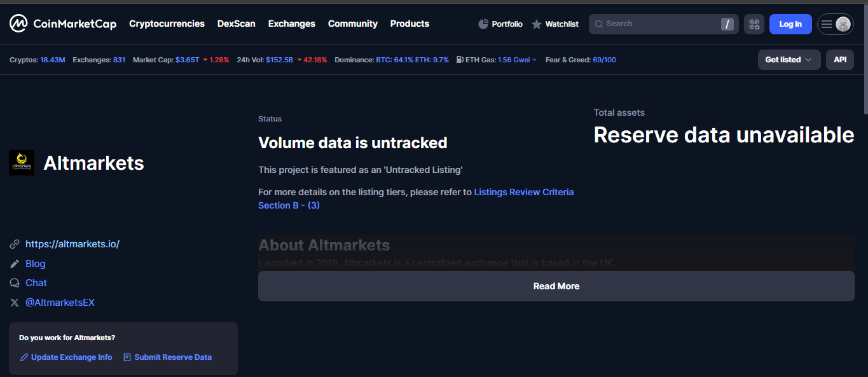This screenshot has width=868, height=377.
Task: Click the chat bubble icon
Action: 15,283
